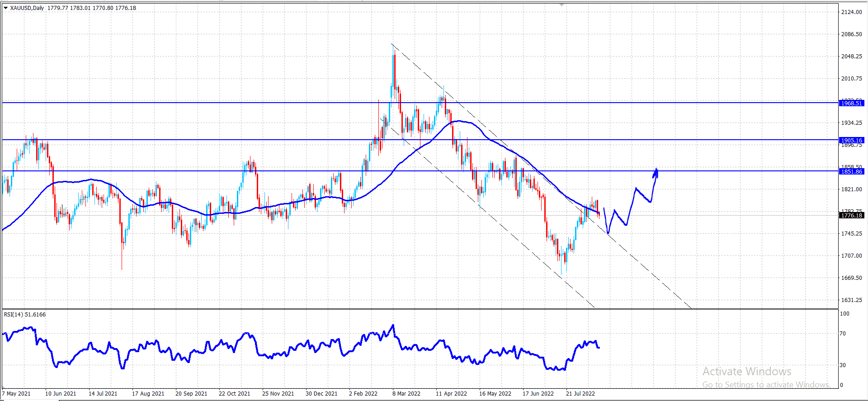The width and height of the screenshot is (868, 401).
Task: Select the 7 May 2021 date label
Action: coord(16,393)
